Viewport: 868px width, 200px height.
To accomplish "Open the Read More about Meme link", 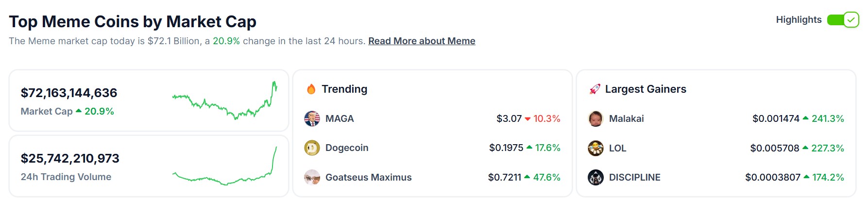I will pos(422,41).
